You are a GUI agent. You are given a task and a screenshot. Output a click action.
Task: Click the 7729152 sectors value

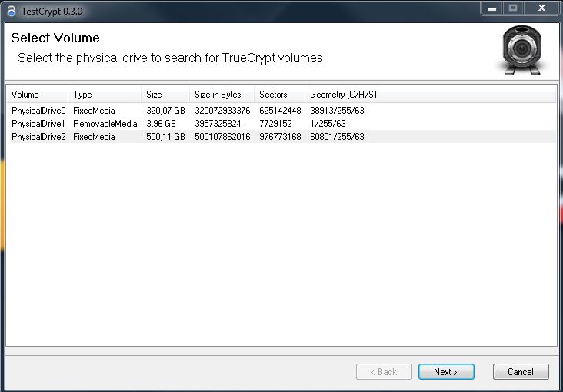(x=275, y=124)
